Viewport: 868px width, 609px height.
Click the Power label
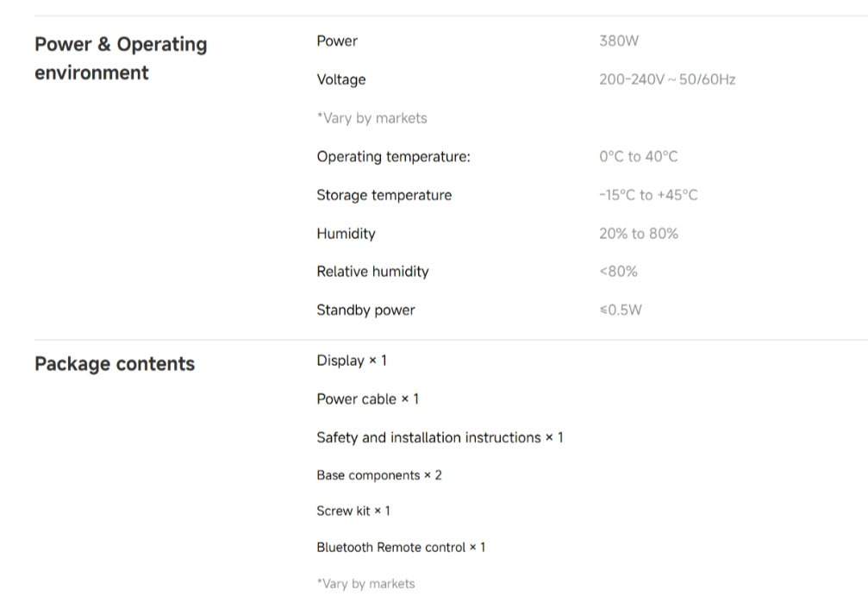[337, 41]
